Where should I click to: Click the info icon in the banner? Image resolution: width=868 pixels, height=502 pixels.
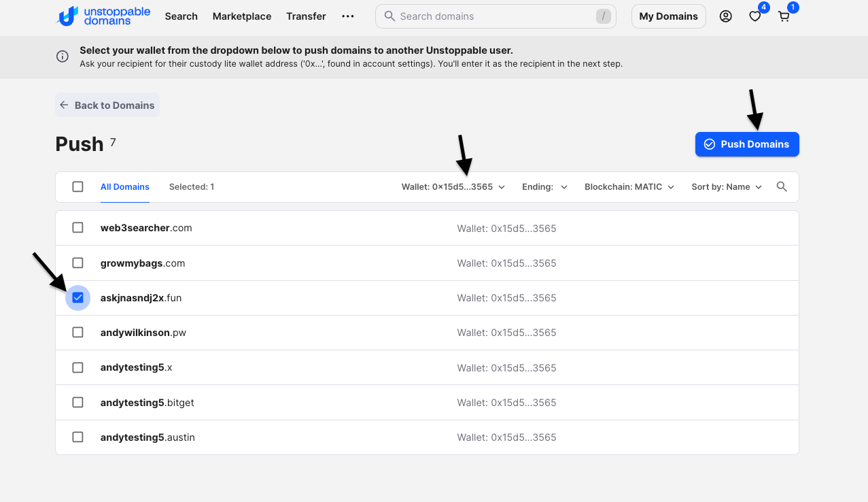(63, 56)
